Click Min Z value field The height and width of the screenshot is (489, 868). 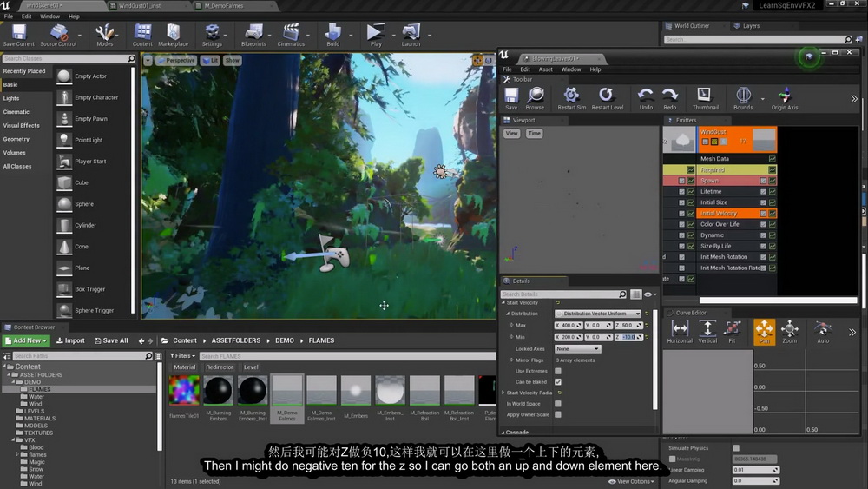[628, 337]
